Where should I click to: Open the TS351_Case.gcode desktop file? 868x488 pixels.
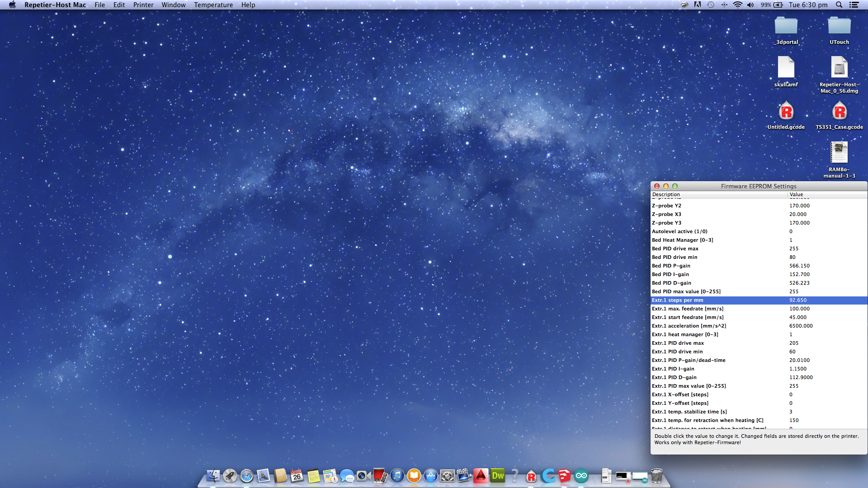point(839,112)
